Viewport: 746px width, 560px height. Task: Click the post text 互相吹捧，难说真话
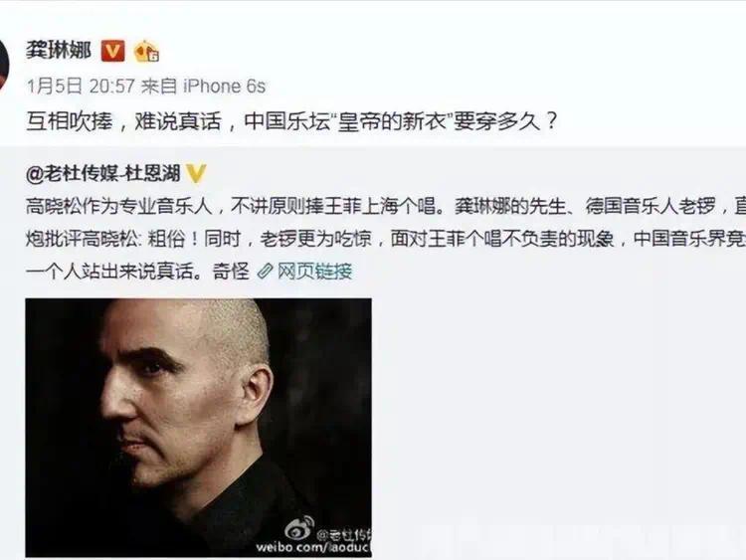123,121
